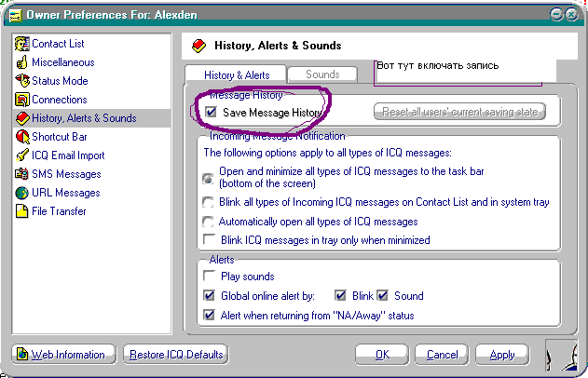Click the SMS Messages icon
Image resolution: width=588 pixels, height=378 pixels.
(22, 174)
